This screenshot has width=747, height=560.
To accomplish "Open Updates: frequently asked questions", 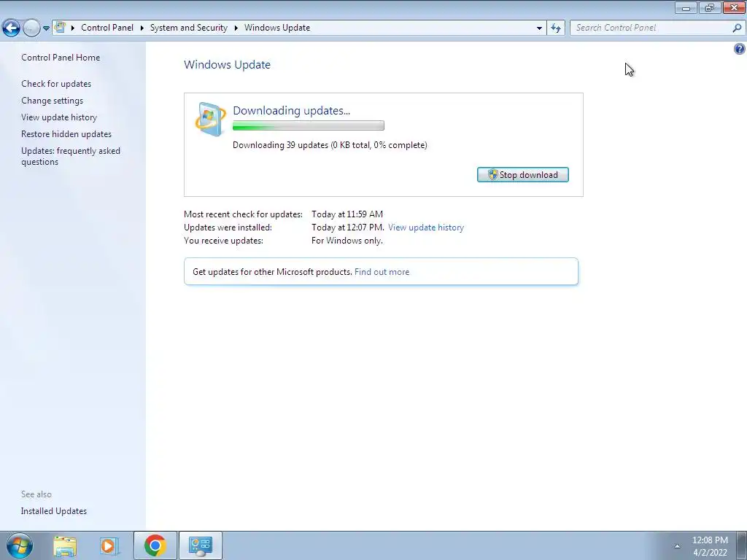I will tap(71, 156).
